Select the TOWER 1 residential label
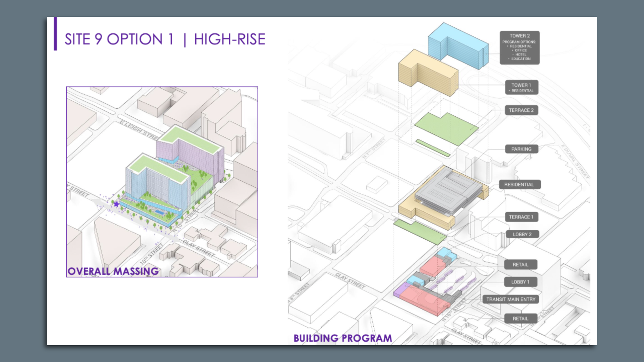The width and height of the screenshot is (644, 362). (x=521, y=87)
